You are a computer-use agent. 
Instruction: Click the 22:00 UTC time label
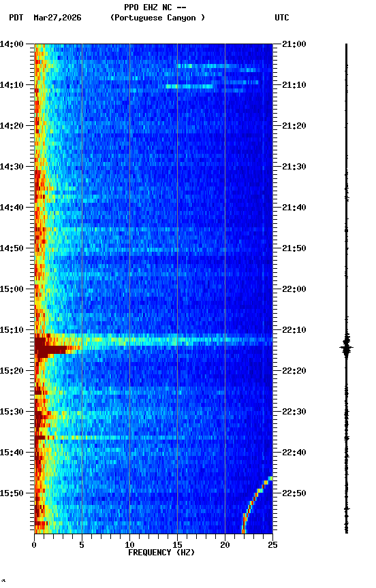294,289
